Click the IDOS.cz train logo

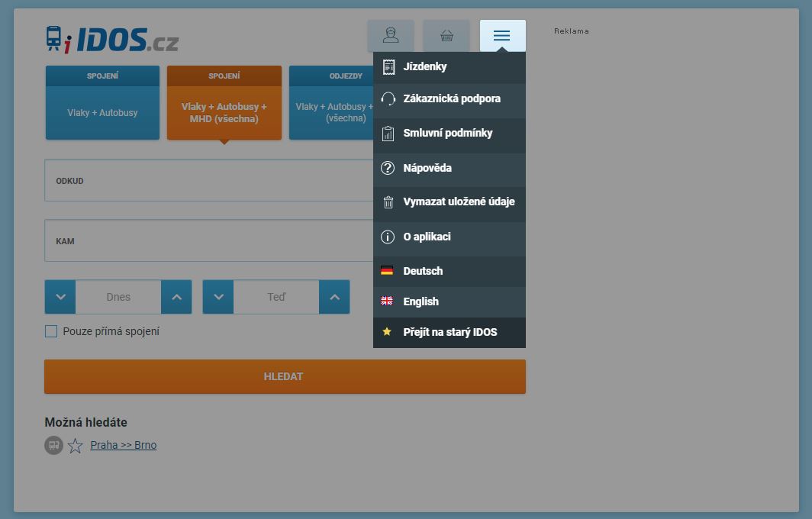point(112,40)
